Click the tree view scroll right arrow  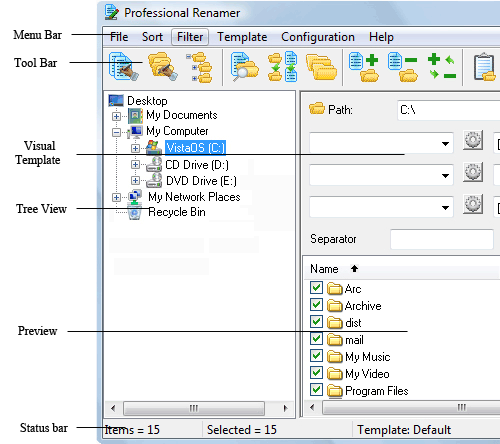tap(285, 408)
